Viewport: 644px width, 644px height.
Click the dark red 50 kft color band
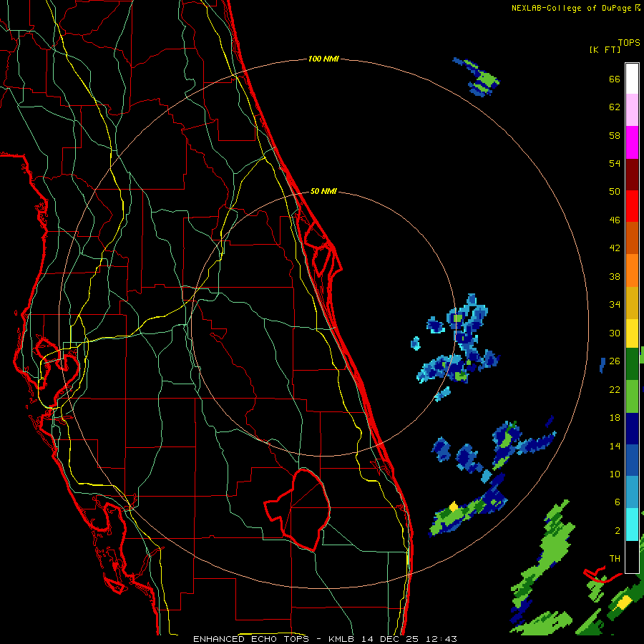pyautogui.click(x=632, y=175)
